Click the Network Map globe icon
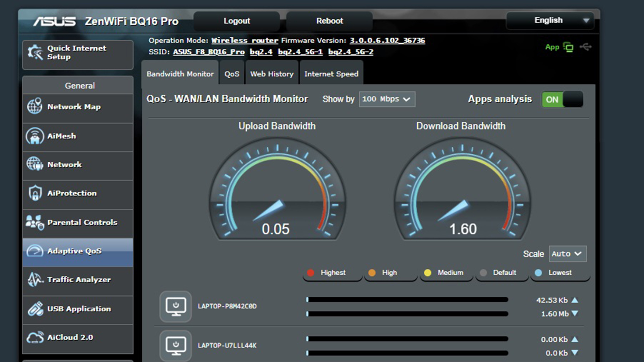This screenshot has width=644, height=362. point(34,106)
